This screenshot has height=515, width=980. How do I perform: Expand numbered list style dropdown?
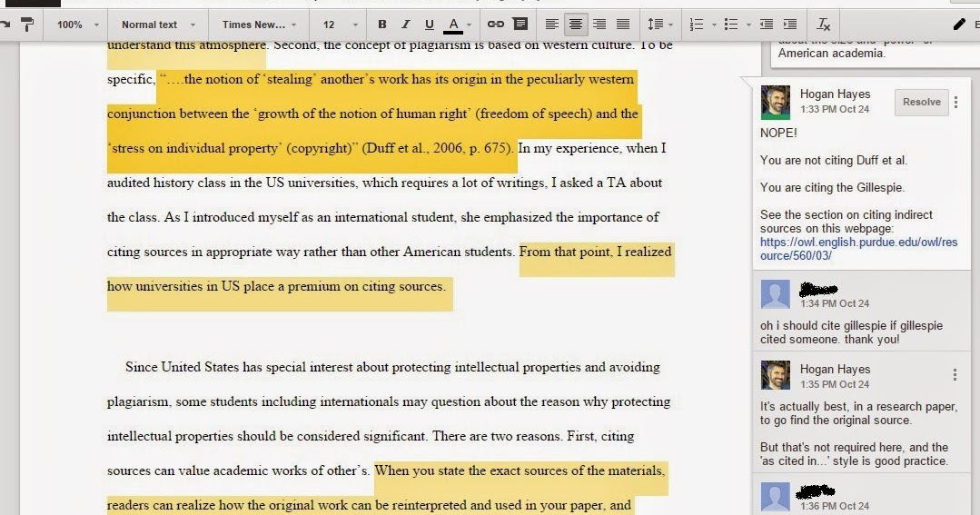point(714,25)
